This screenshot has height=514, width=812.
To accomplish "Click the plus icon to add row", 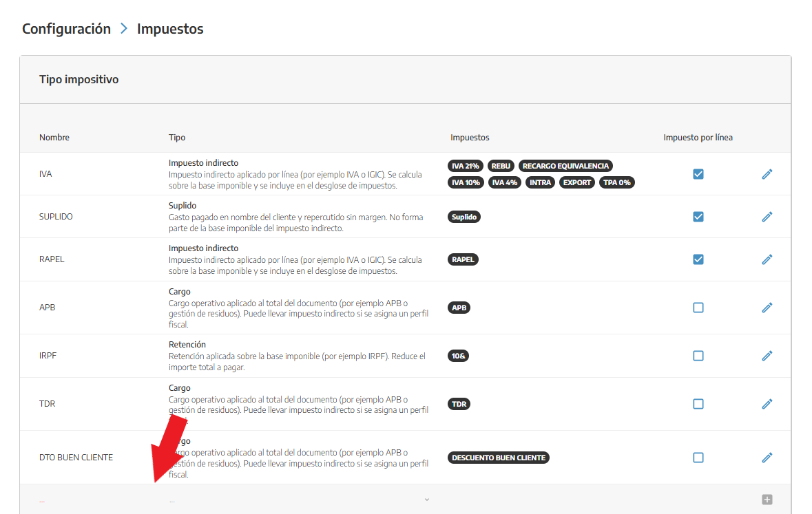I will (767, 500).
